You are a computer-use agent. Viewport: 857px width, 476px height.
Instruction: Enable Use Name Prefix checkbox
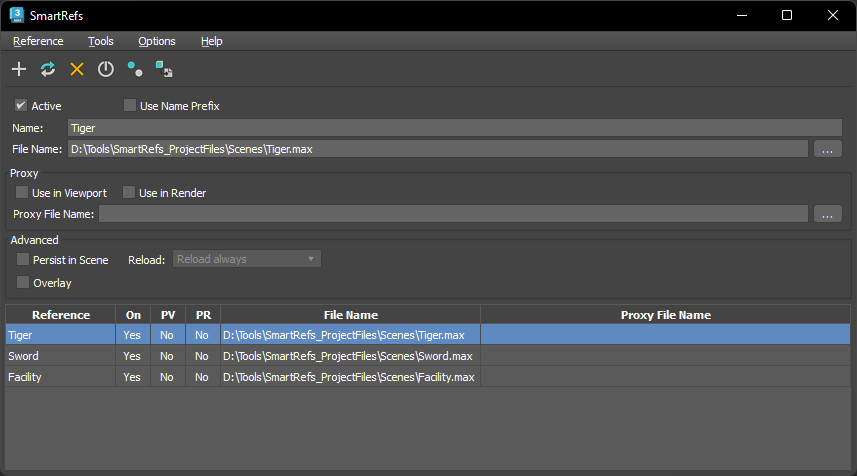click(x=130, y=105)
